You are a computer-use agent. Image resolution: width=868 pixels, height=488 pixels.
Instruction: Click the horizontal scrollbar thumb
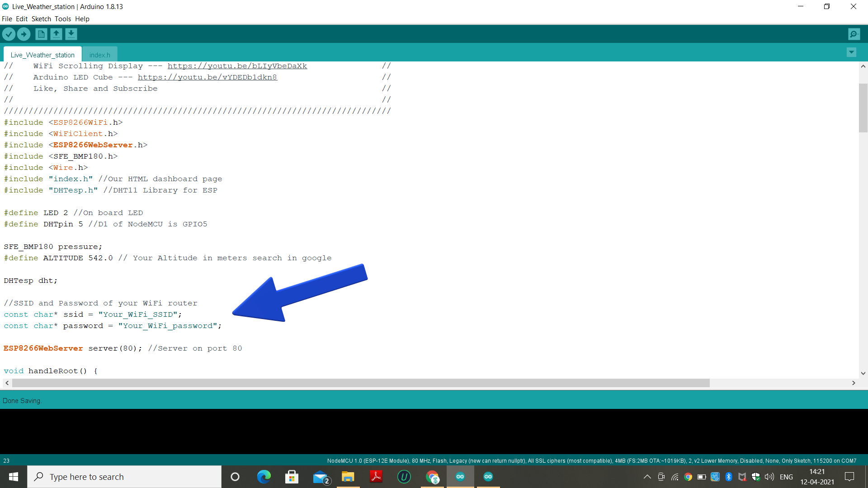click(x=361, y=383)
